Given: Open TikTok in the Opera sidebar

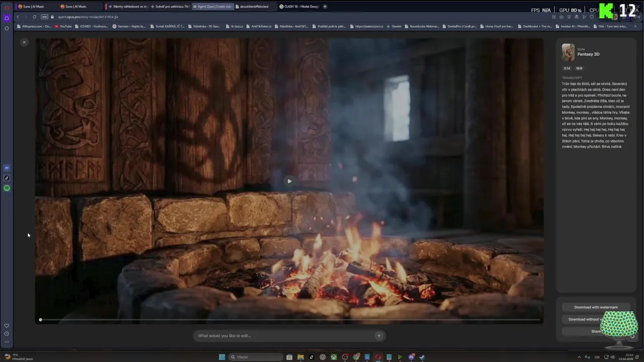Looking at the screenshot, I should tap(7, 178).
